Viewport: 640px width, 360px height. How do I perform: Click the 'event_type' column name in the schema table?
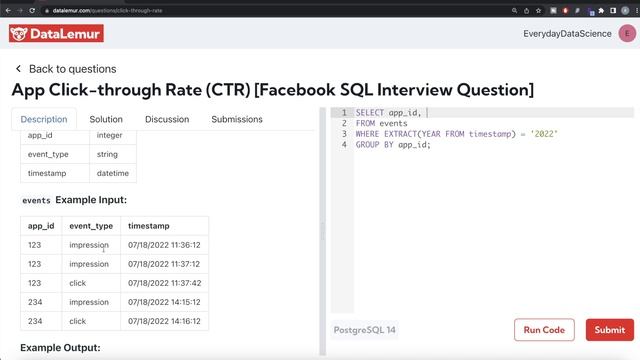(48, 154)
